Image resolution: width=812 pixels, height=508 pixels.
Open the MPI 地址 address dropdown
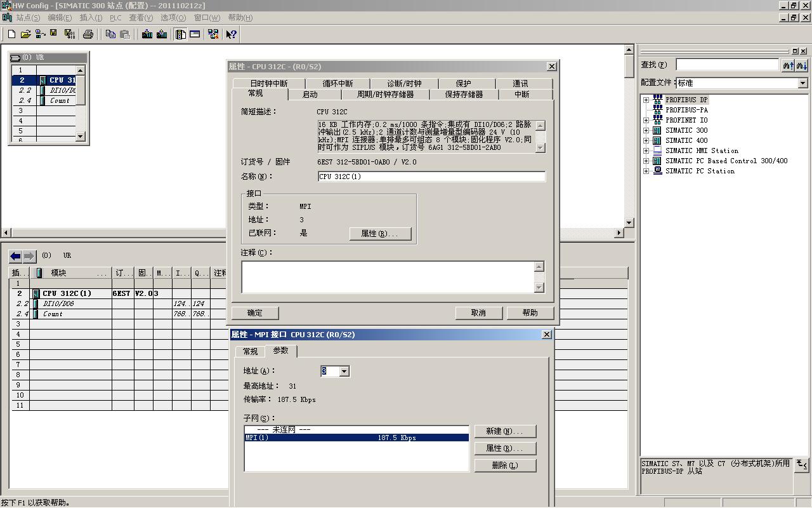point(344,371)
